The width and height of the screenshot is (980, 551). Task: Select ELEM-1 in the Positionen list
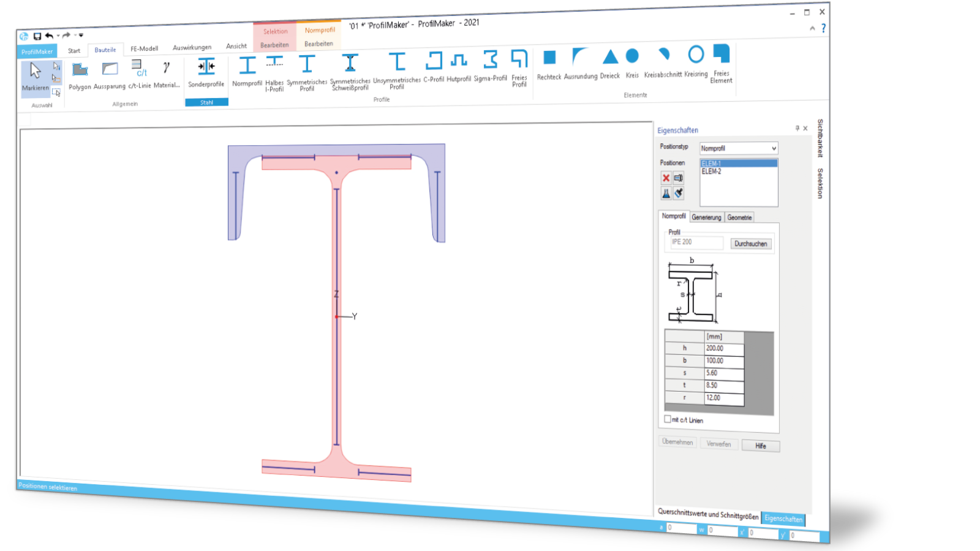(739, 163)
